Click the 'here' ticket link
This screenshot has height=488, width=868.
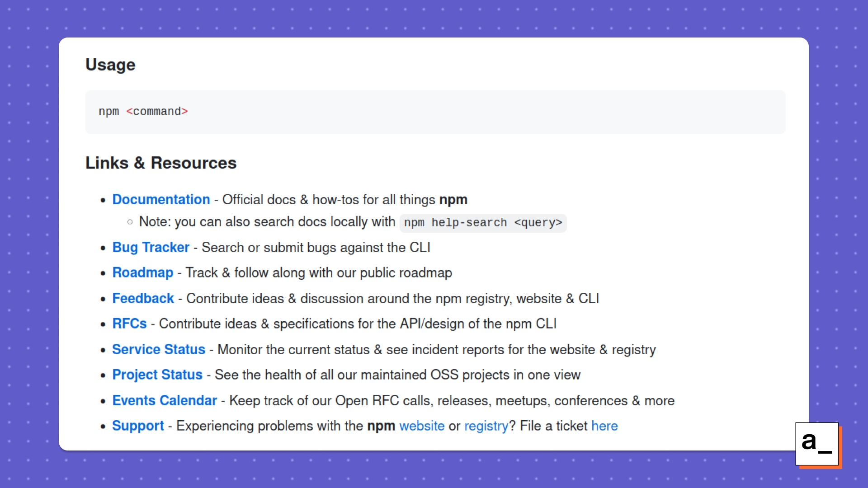pyautogui.click(x=604, y=426)
